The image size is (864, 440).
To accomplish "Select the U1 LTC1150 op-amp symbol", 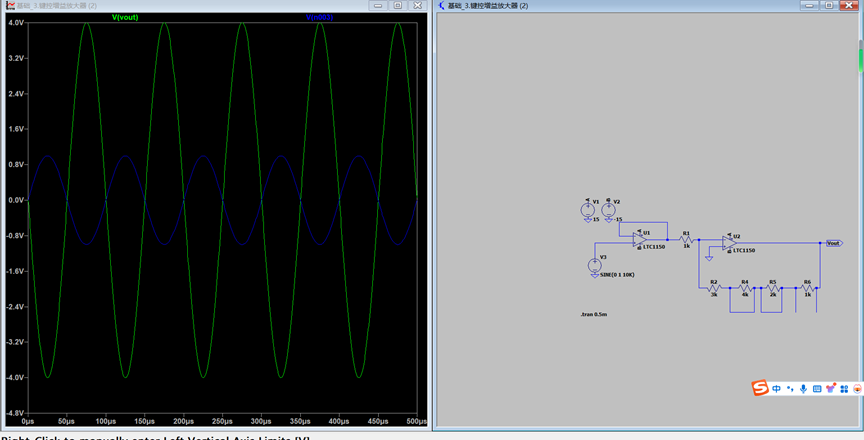I will pyautogui.click(x=640, y=241).
